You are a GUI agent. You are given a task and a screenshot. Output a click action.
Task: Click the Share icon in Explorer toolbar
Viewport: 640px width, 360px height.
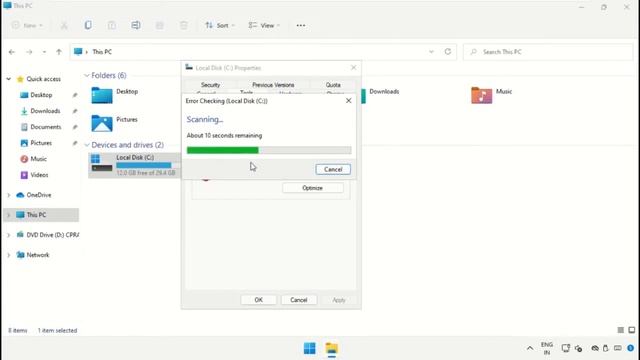tap(160, 25)
